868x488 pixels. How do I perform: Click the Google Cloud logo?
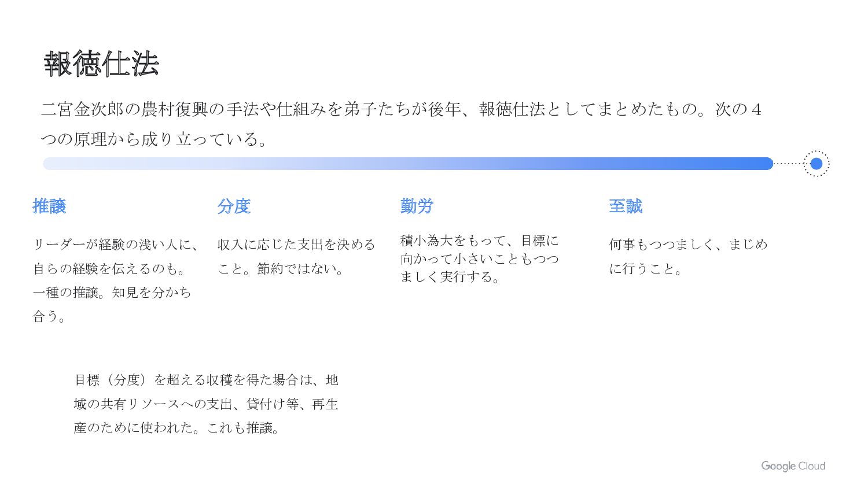[x=793, y=466]
